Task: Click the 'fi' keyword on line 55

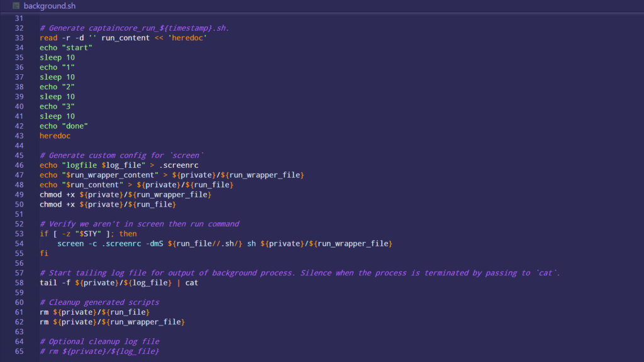Action: point(43,253)
